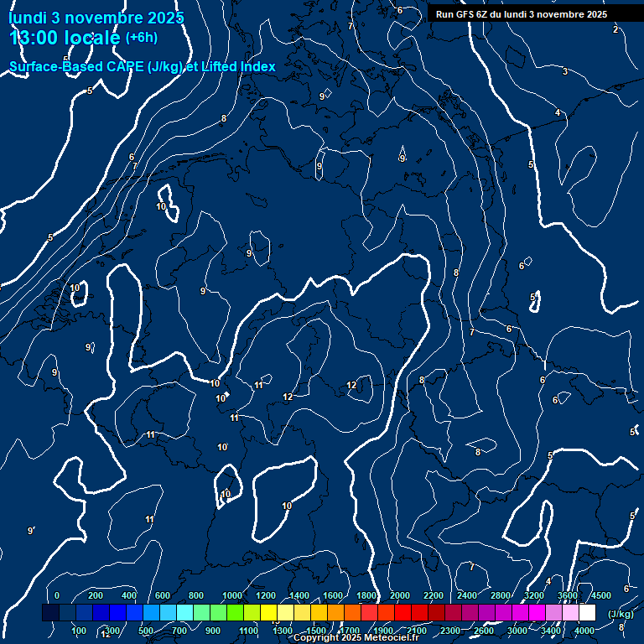The image size is (644, 644).
Task: Click the darkest navy swatch left of 0
Action: pyautogui.click(x=51, y=612)
